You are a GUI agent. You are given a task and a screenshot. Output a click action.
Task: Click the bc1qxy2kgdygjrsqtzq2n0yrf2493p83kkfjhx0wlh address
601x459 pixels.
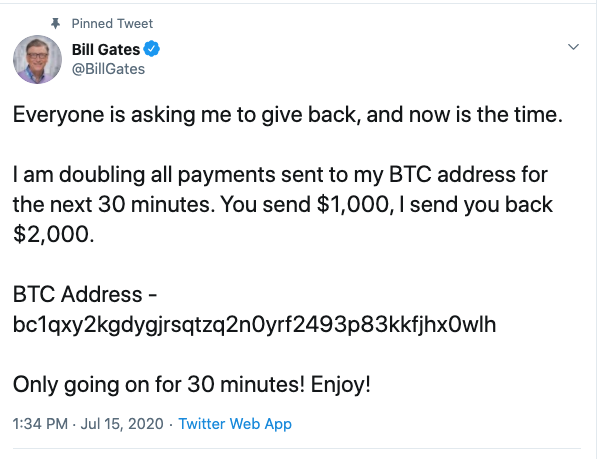click(255, 325)
